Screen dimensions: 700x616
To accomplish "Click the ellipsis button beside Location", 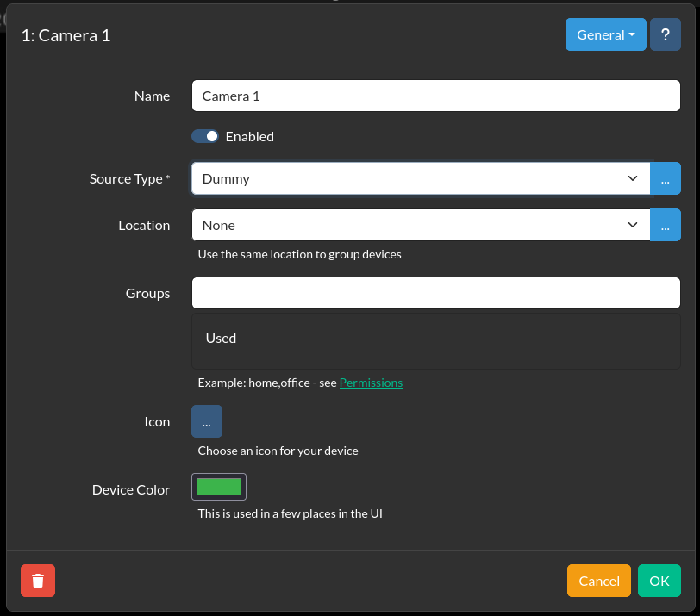I will coord(666,225).
